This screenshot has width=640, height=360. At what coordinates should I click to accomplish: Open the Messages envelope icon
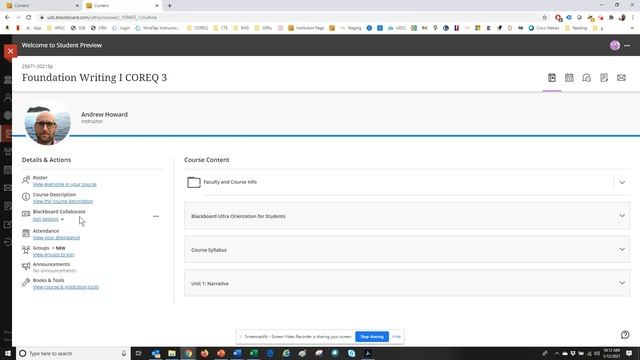(621, 78)
